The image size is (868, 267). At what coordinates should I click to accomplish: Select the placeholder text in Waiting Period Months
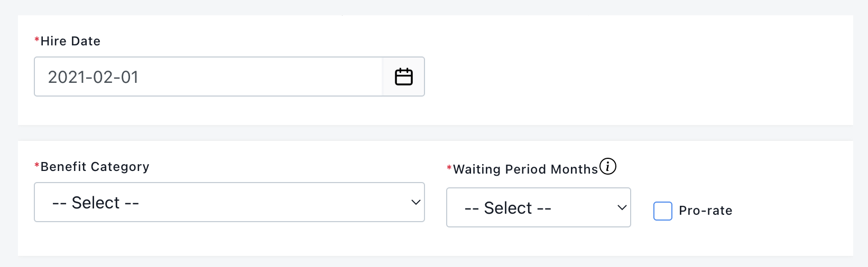point(508,208)
